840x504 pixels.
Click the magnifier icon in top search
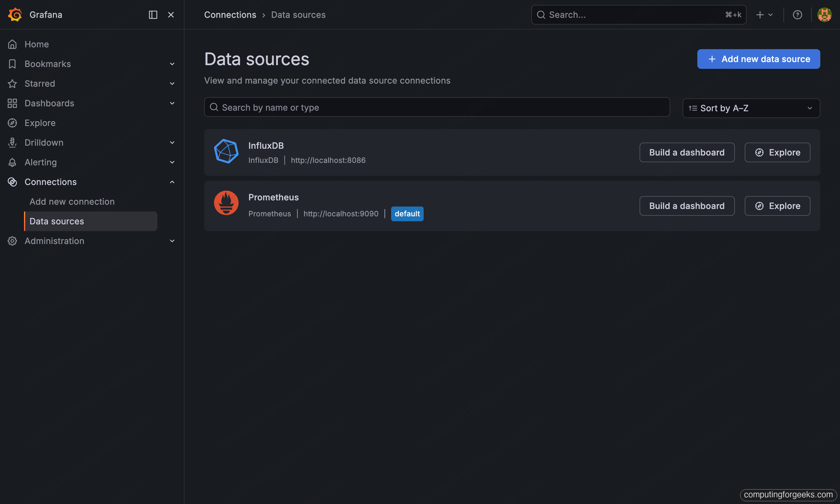click(541, 15)
